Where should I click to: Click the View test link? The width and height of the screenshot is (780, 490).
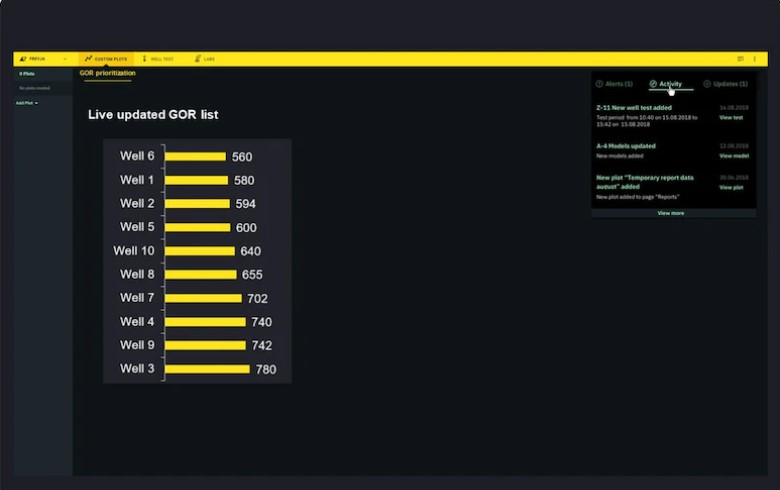(731, 118)
